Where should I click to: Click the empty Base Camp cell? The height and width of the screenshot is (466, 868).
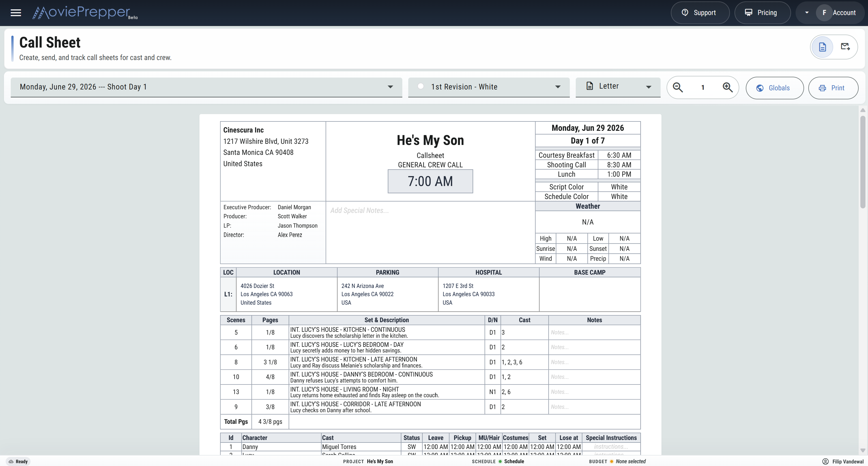coord(590,294)
